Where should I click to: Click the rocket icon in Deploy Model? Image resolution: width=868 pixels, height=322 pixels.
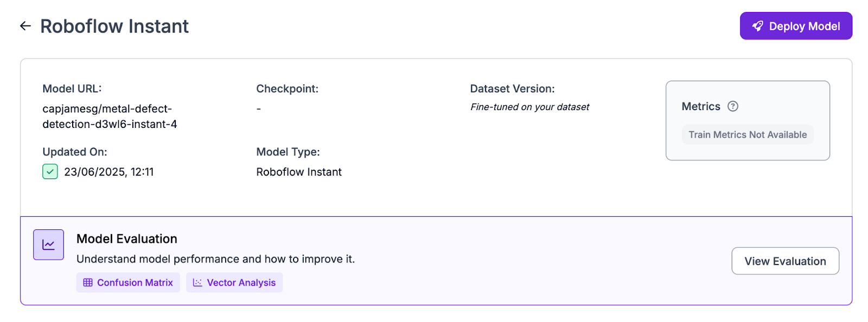pos(758,26)
